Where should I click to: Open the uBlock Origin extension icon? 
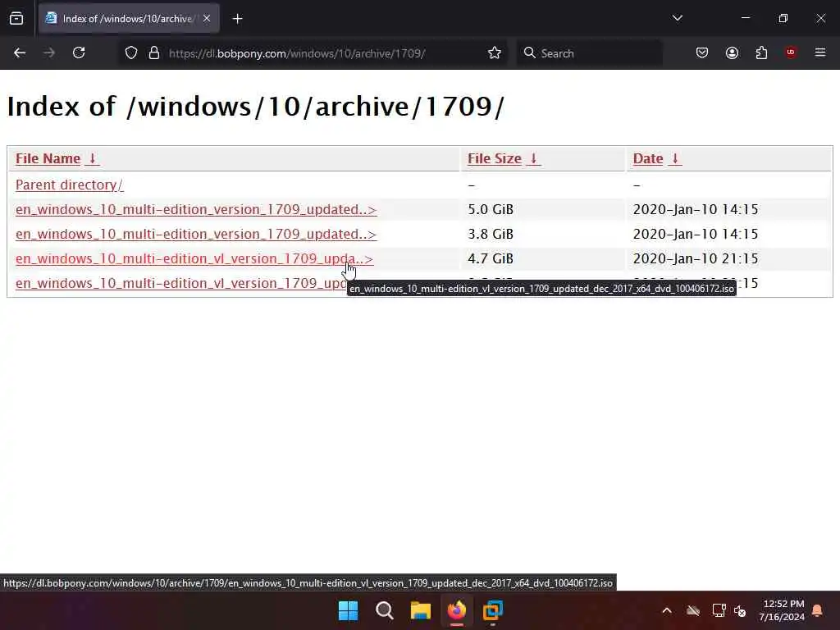click(791, 52)
